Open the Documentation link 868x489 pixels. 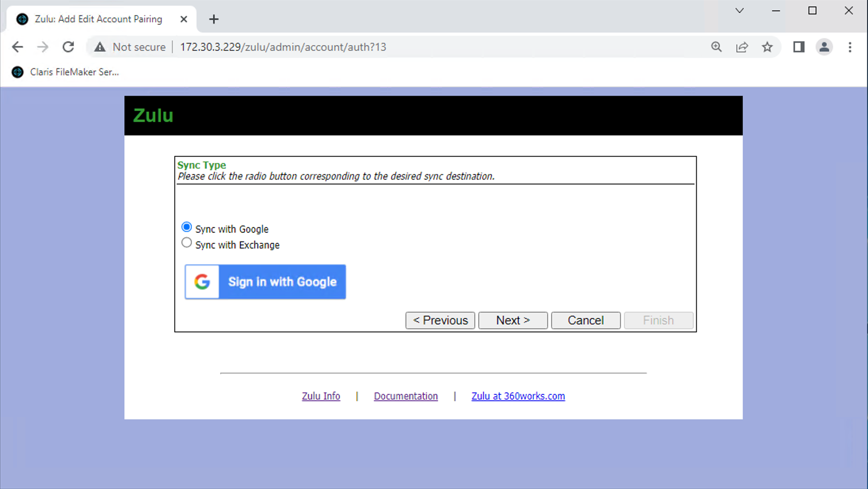pos(406,396)
